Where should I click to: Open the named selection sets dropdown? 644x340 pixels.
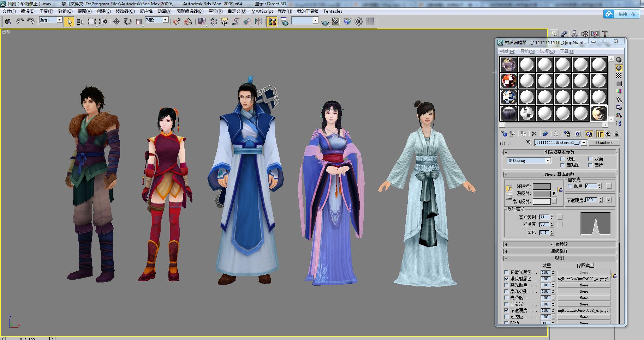(315, 20)
